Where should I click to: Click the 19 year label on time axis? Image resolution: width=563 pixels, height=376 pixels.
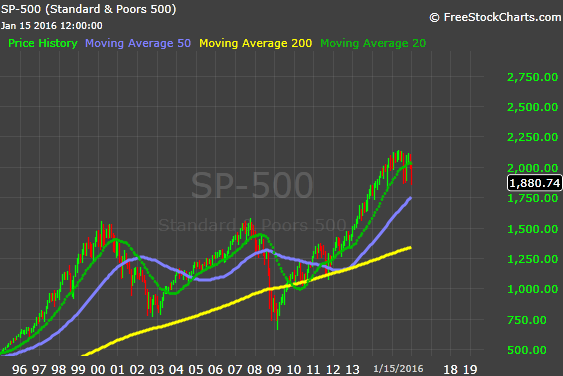470,370
